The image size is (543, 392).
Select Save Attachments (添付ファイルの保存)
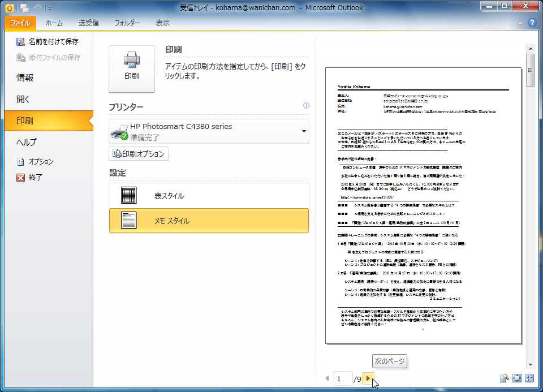coord(49,58)
